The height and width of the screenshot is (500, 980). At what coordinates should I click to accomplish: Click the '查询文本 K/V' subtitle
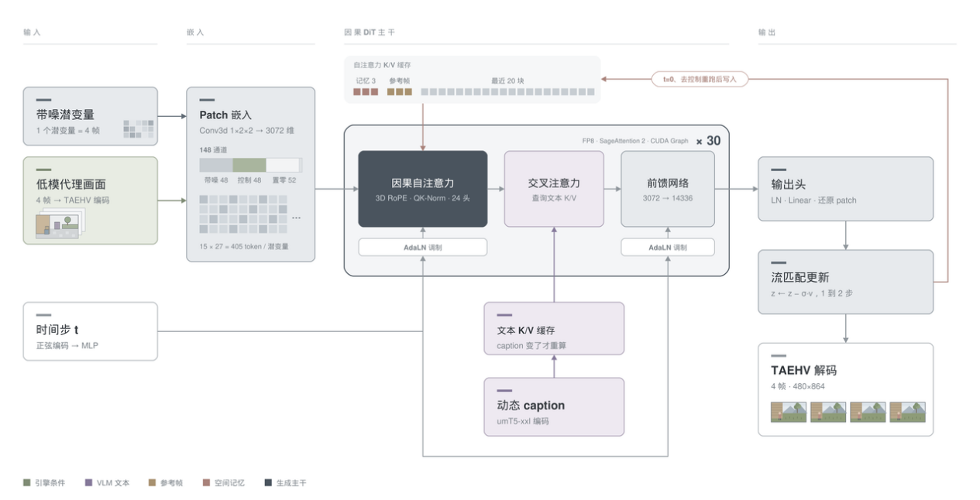[554, 198]
